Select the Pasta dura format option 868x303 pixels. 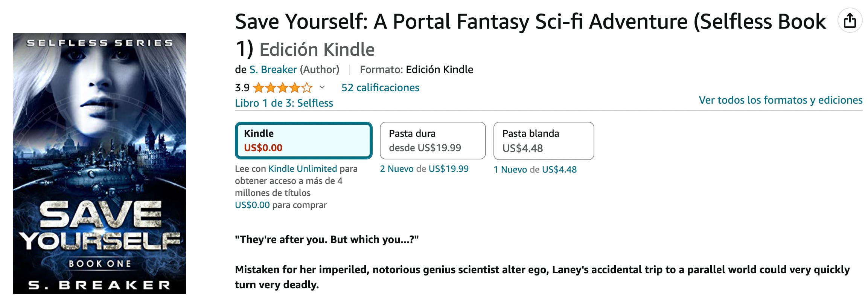point(432,141)
